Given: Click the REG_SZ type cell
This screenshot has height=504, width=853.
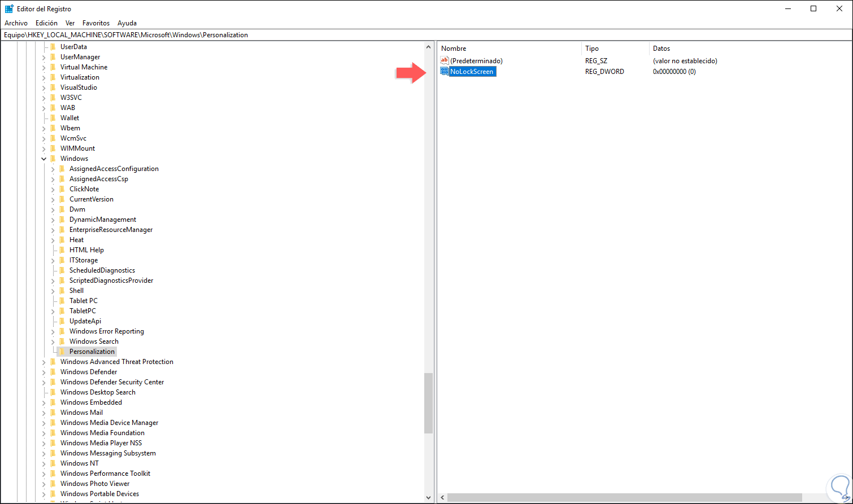Looking at the screenshot, I should (x=596, y=60).
